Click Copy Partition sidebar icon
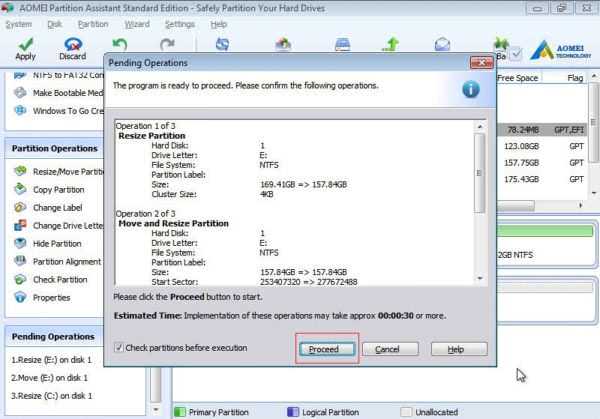Image resolution: width=600 pixels, height=419 pixels. [20, 189]
